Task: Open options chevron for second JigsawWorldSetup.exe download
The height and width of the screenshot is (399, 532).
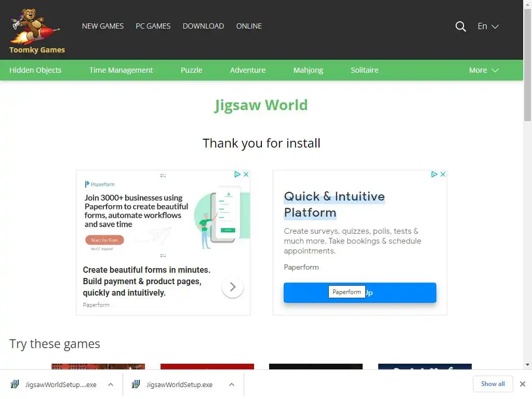Action: 232,384
